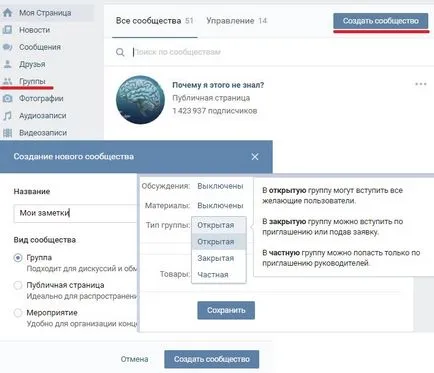Click the Группы people icon
Image resolution: width=434 pixels, height=373 pixels.
point(7,81)
